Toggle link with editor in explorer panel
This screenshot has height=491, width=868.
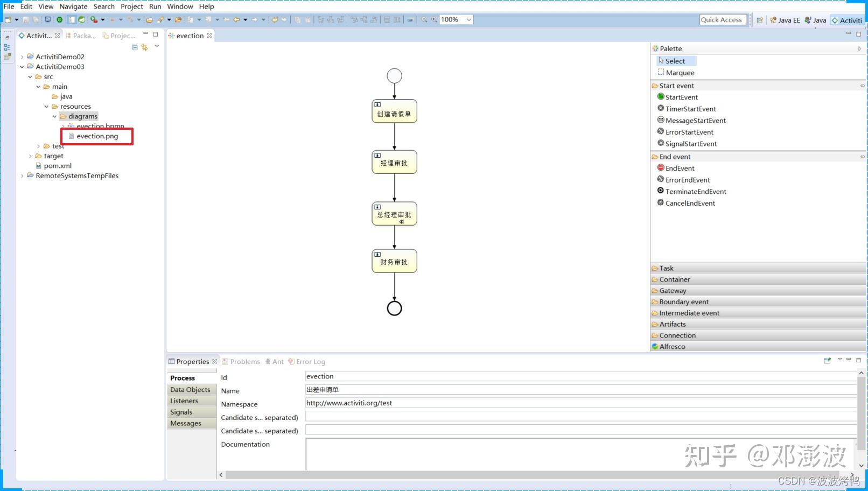(x=144, y=47)
